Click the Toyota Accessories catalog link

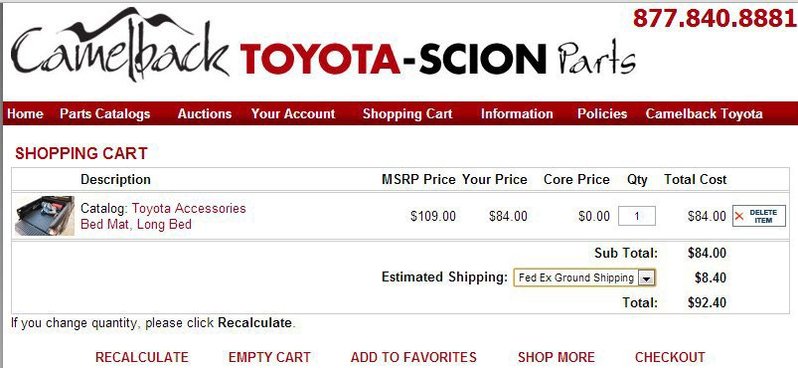[189, 208]
